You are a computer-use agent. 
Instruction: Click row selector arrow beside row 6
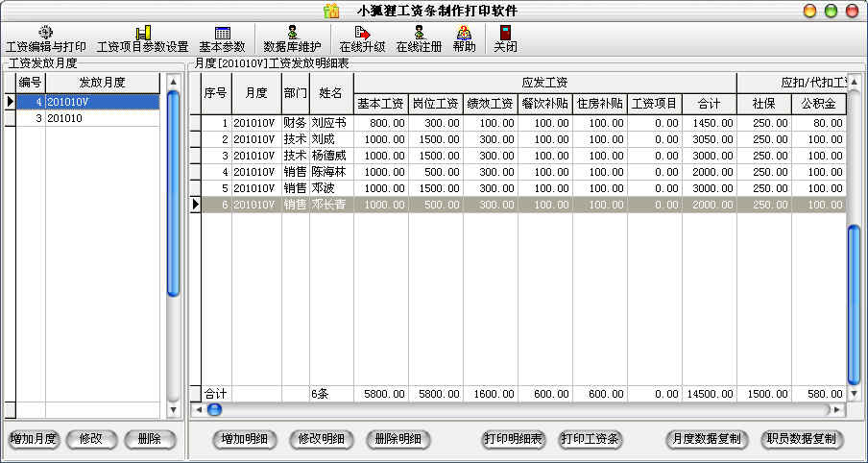pyautogui.click(x=196, y=205)
